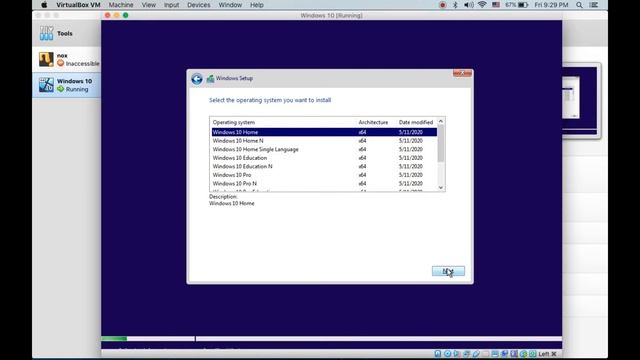Viewport: 640px width, 360px height.
Task: Click the green zoom button of VM window
Action: (126, 15)
